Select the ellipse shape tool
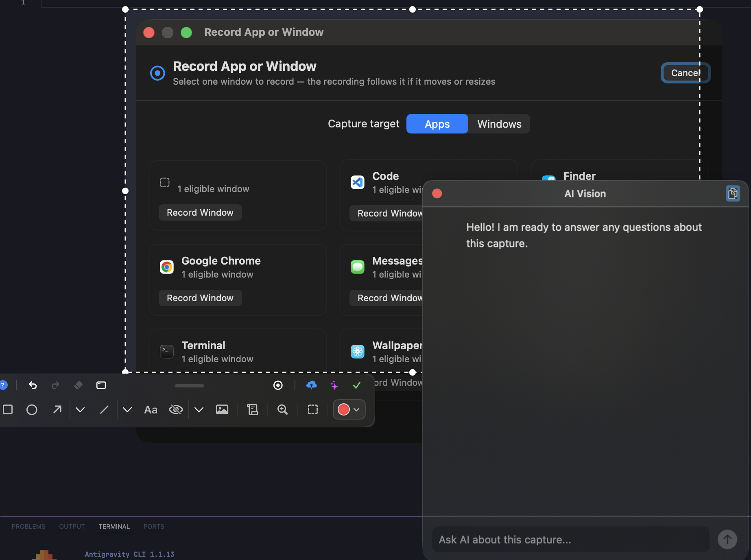 click(x=32, y=409)
